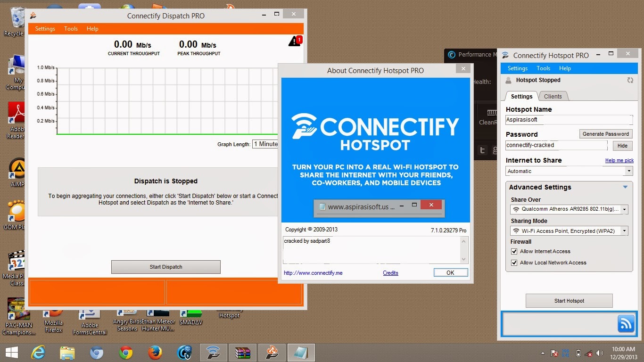Image resolution: width=644 pixels, height=362 pixels.
Task: Click the battery icon in system tray
Action: (578, 353)
